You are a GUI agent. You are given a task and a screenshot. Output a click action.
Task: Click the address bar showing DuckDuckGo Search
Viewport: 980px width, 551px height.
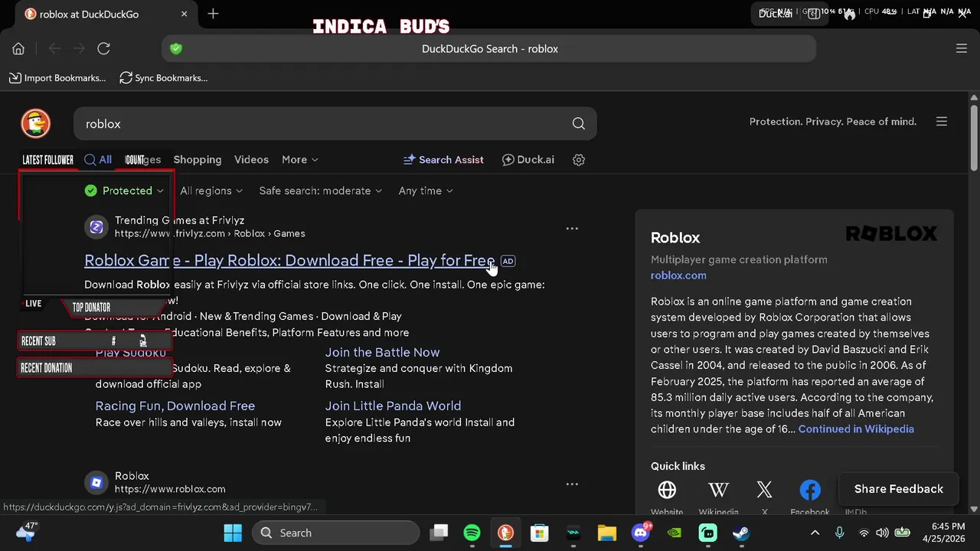[x=488, y=49]
